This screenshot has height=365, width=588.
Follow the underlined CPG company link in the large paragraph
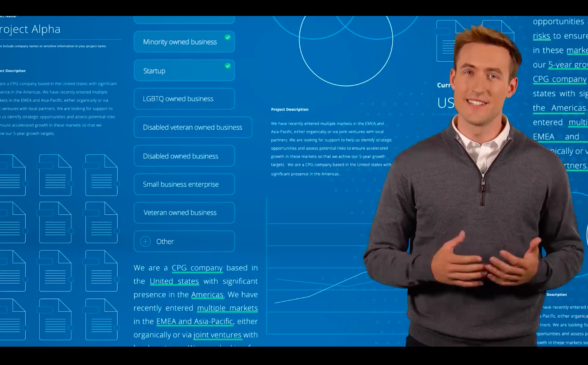point(197,268)
